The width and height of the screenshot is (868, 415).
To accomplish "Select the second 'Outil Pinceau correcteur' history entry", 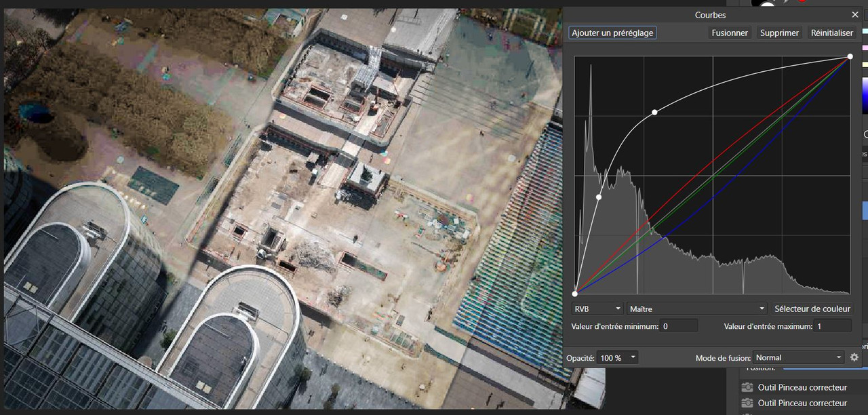I will 803,403.
